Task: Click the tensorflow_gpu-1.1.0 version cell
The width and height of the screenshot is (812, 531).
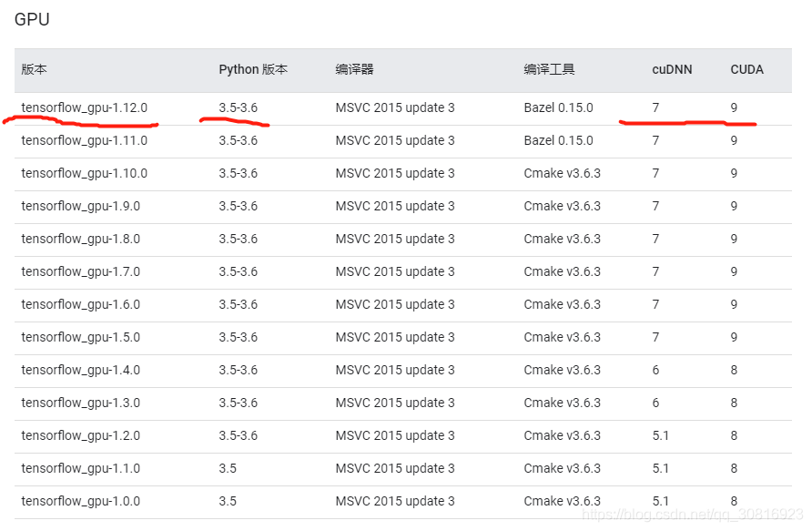Action: pos(81,468)
